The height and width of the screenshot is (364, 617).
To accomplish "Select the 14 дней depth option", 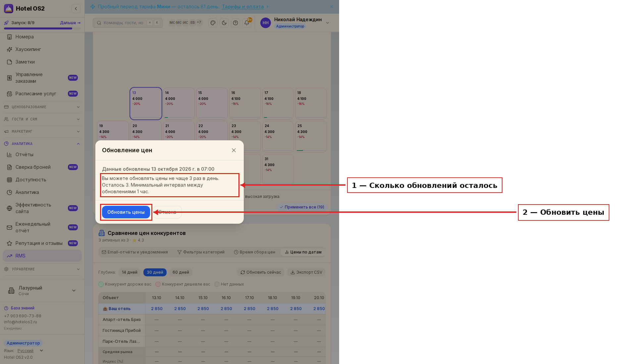I will coord(129,272).
